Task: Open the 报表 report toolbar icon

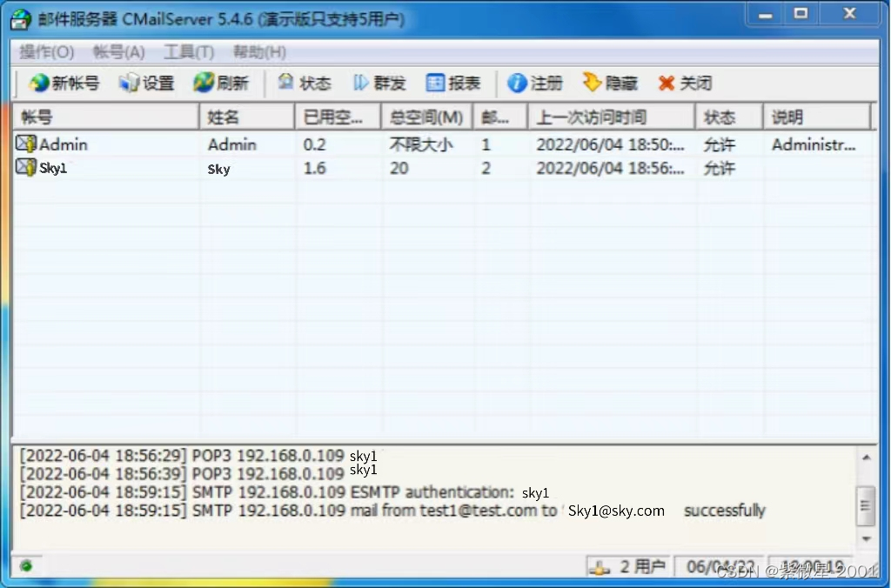Action: 435,83
